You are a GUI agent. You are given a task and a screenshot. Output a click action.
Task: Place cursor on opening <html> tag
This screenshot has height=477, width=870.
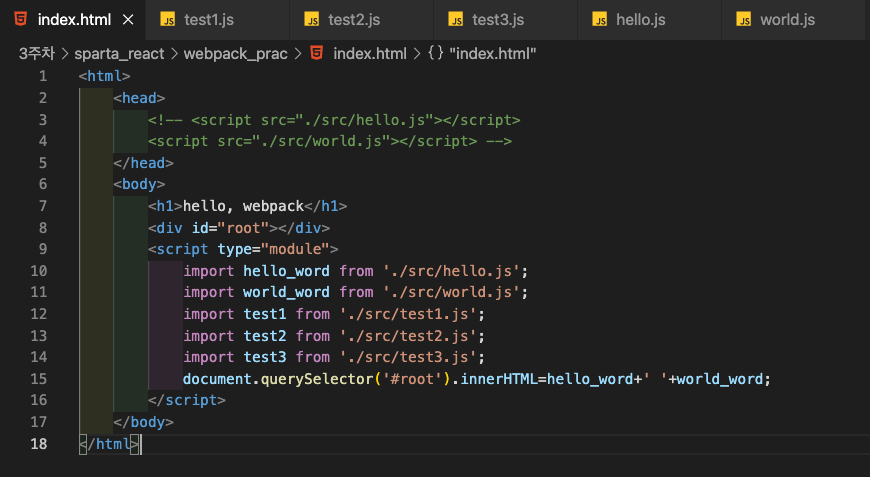pos(104,76)
